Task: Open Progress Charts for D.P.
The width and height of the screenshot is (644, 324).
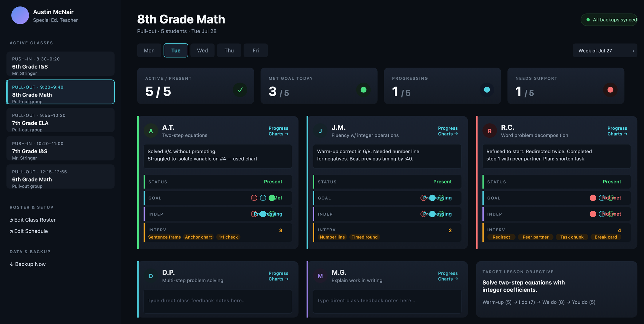Action: (x=279, y=276)
